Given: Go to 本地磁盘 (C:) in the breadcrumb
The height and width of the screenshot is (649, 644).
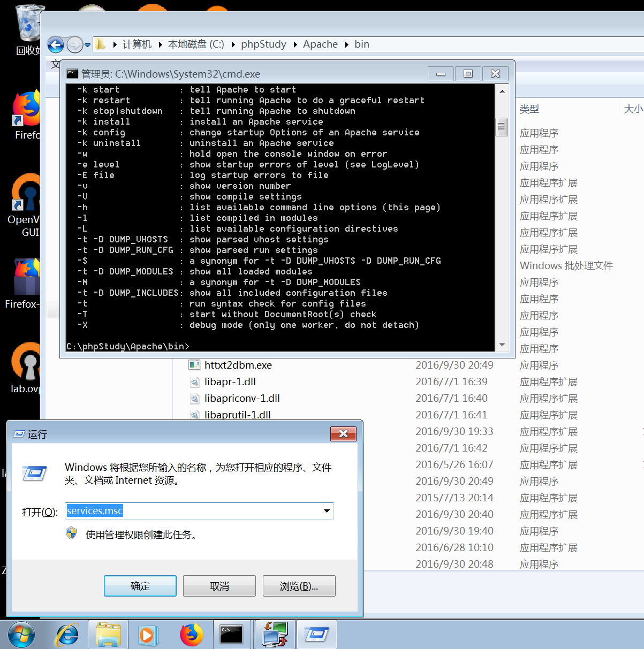Looking at the screenshot, I should [196, 44].
